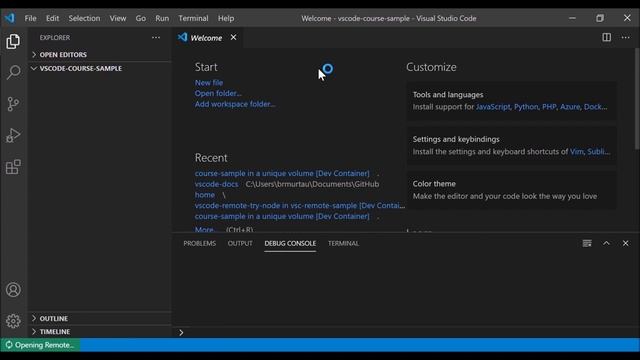Viewport: 640px width, 360px height.
Task: Expand the Open Editors section
Action: click(x=100, y=54)
